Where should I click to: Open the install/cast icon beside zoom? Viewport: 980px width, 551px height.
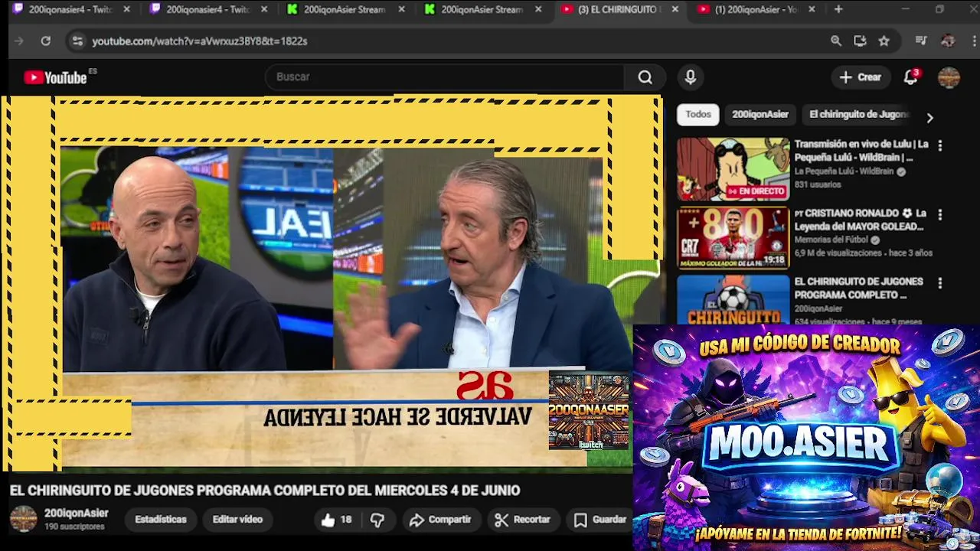(x=860, y=41)
